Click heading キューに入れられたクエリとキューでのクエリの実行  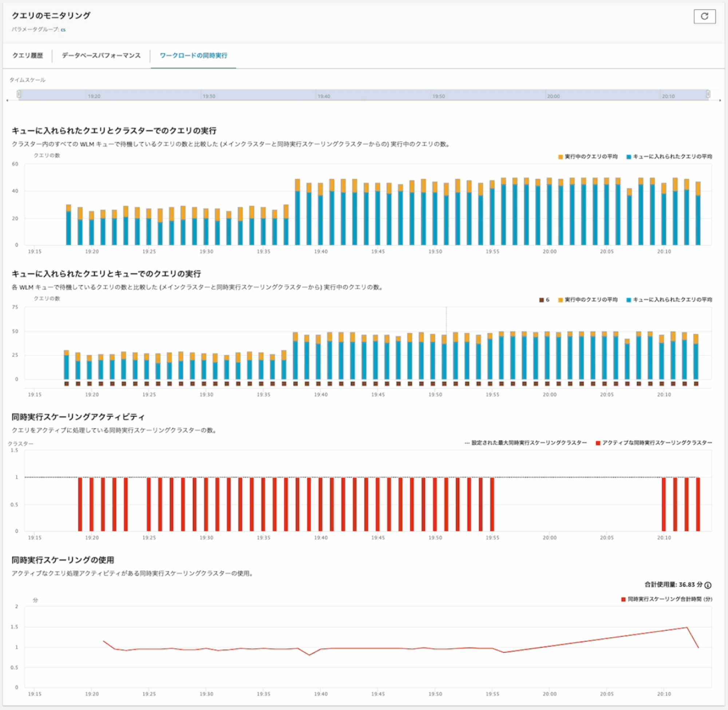point(106,274)
